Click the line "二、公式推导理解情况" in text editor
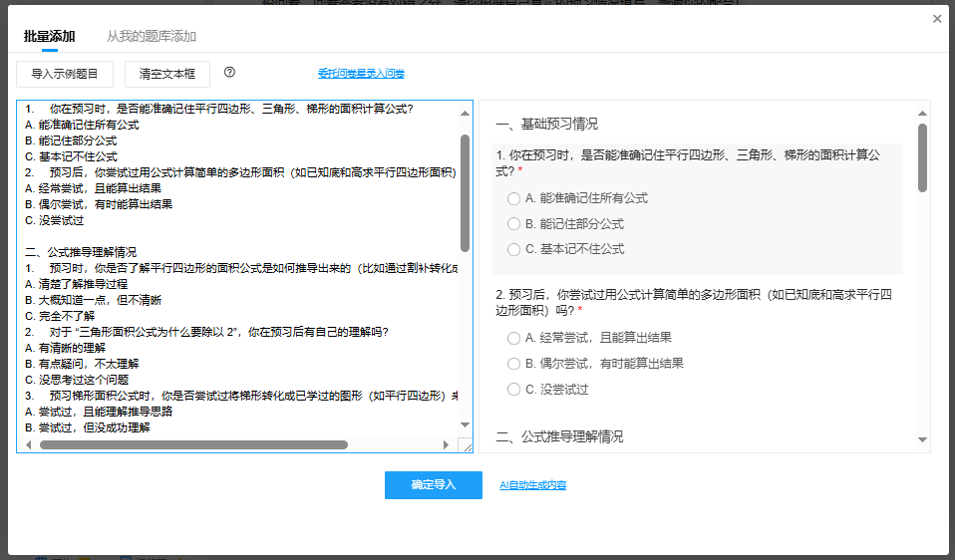Screen dimensions: 955x560 (x=81, y=252)
